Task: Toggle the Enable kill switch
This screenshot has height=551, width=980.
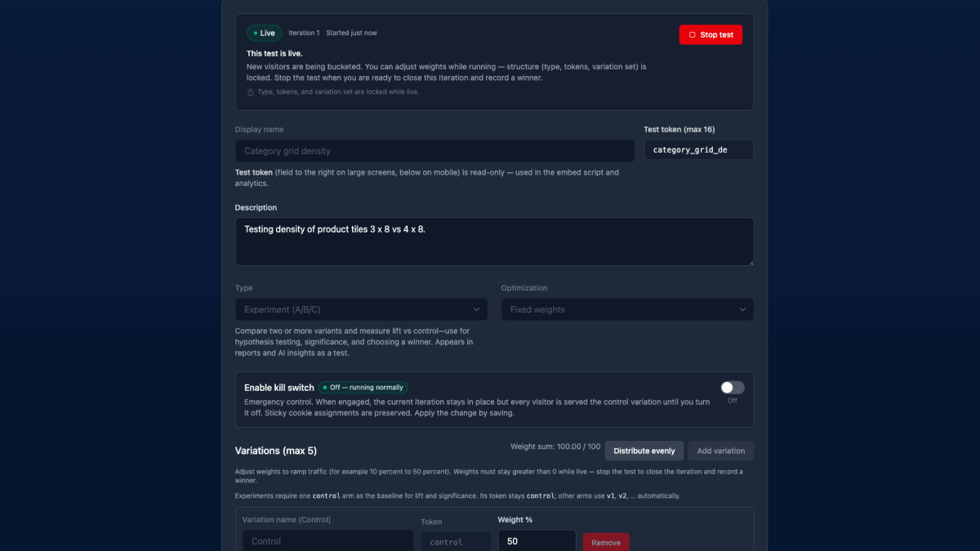Action: [732, 388]
